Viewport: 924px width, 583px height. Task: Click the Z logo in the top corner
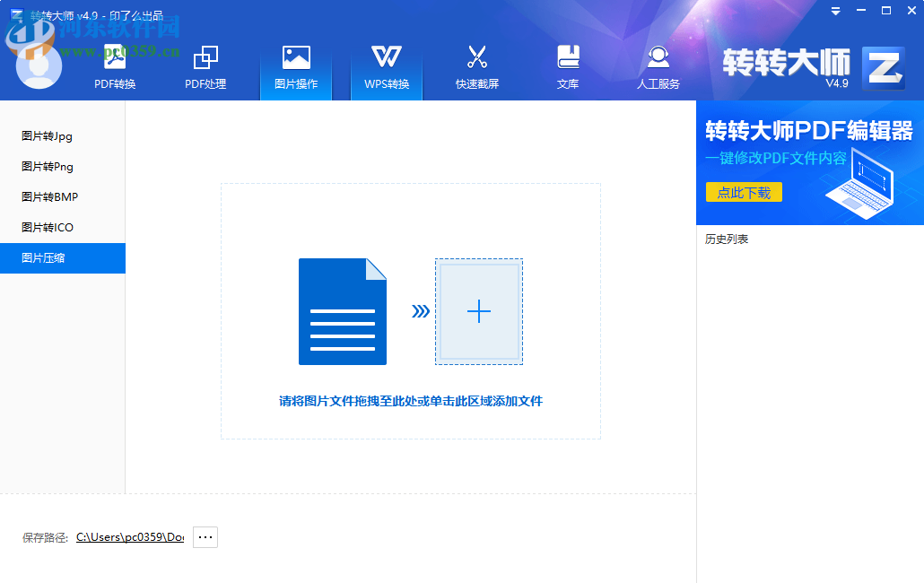pyautogui.click(x=883, y=67)
